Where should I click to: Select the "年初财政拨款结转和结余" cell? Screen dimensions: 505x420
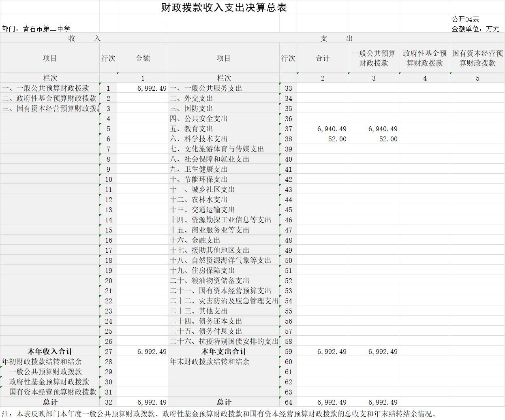pyautogui.click(x=42, y=362)
